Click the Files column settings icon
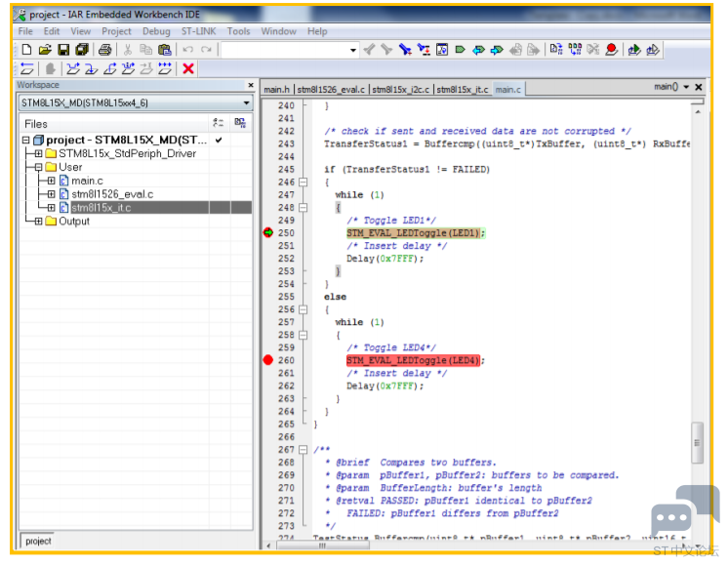728x566 pixels. [x=218, y=123]
